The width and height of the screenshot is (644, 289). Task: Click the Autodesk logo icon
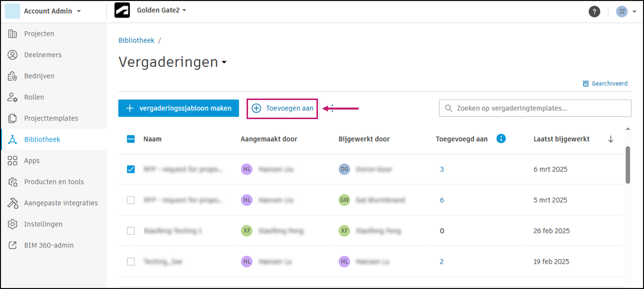[122, 11]
